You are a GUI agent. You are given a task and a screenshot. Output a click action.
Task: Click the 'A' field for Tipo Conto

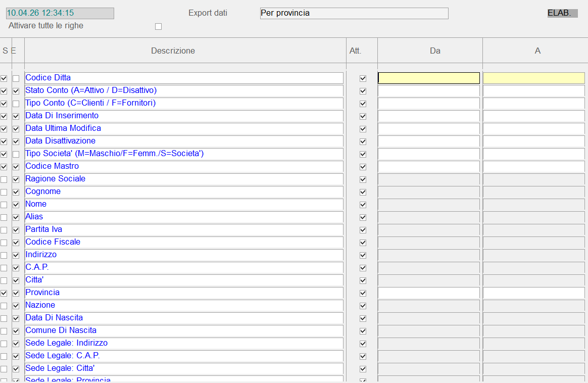[x=534, y=104]
